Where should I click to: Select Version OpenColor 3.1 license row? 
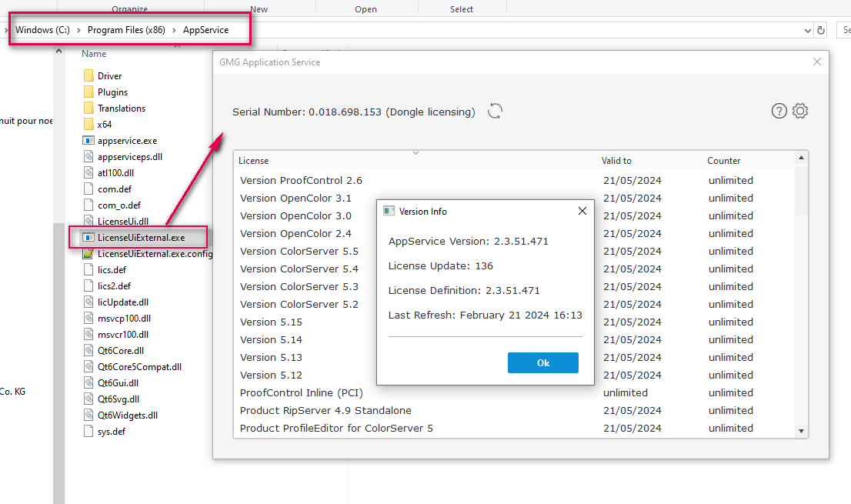click(514, 198)
